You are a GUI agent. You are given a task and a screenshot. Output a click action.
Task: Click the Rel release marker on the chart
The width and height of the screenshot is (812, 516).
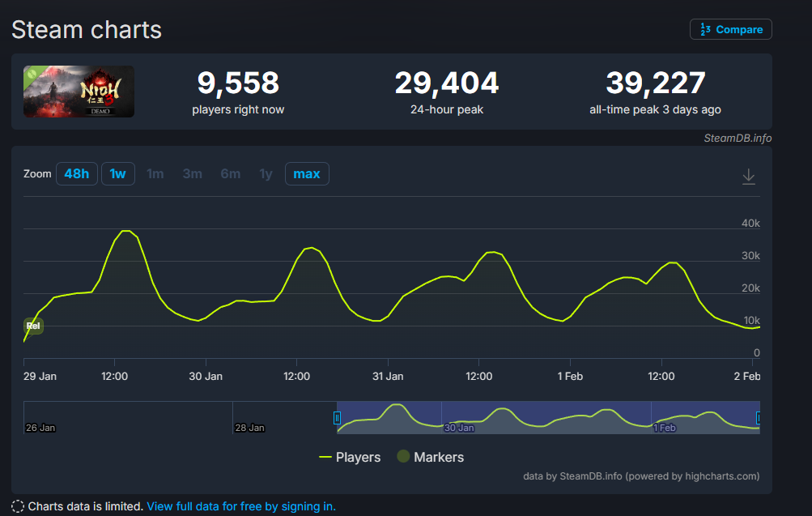(33, 325)
